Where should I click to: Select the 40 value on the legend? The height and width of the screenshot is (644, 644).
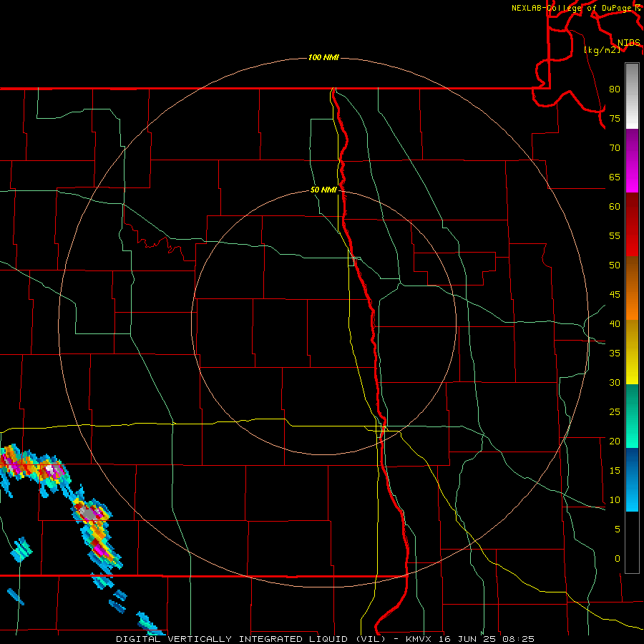(615, 323)
